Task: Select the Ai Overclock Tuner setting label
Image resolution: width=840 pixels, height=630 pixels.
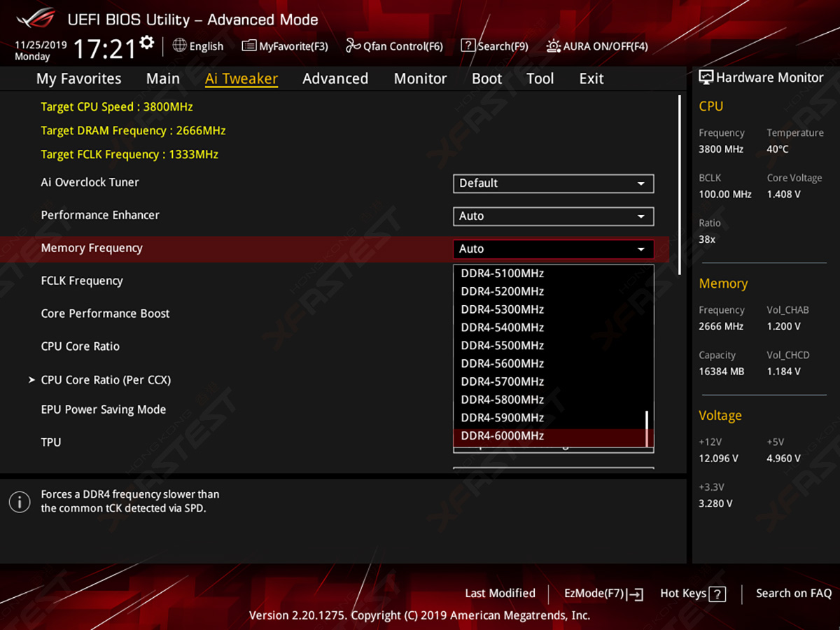Action: [90, 182]
